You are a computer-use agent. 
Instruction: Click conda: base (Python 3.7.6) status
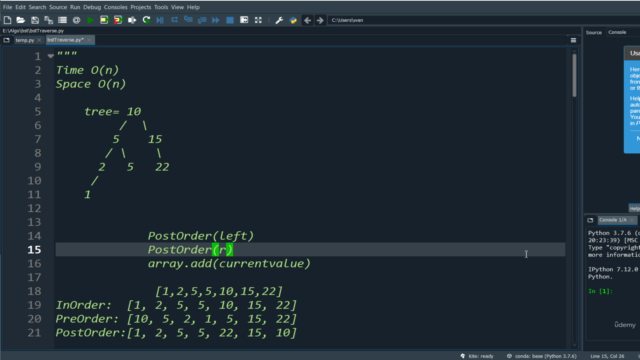coord(542,356)
